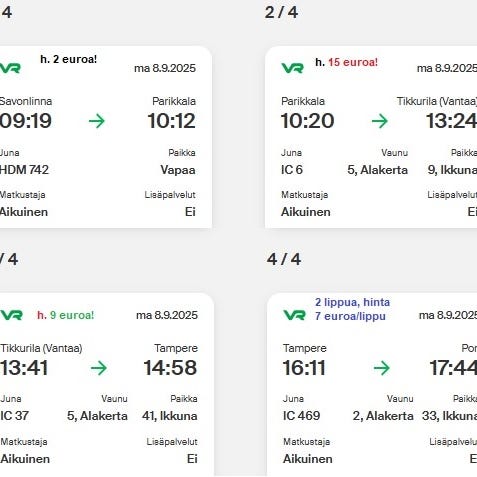The height and width of the screenshot is (477, 477).
Task: Select the green '9 euroa!' price label
Action: coord(72,315)
